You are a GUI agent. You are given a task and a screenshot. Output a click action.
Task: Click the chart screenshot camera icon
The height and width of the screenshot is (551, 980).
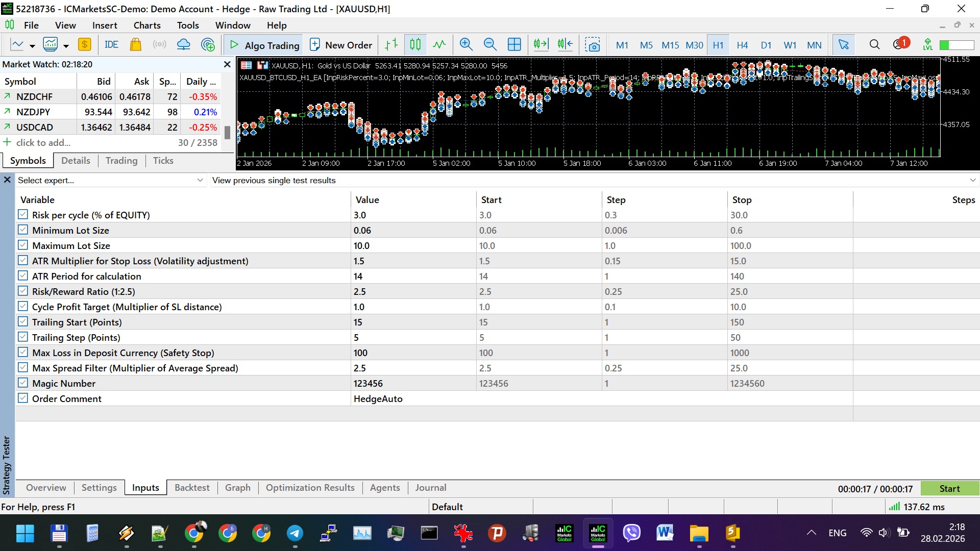click(592, 45)
